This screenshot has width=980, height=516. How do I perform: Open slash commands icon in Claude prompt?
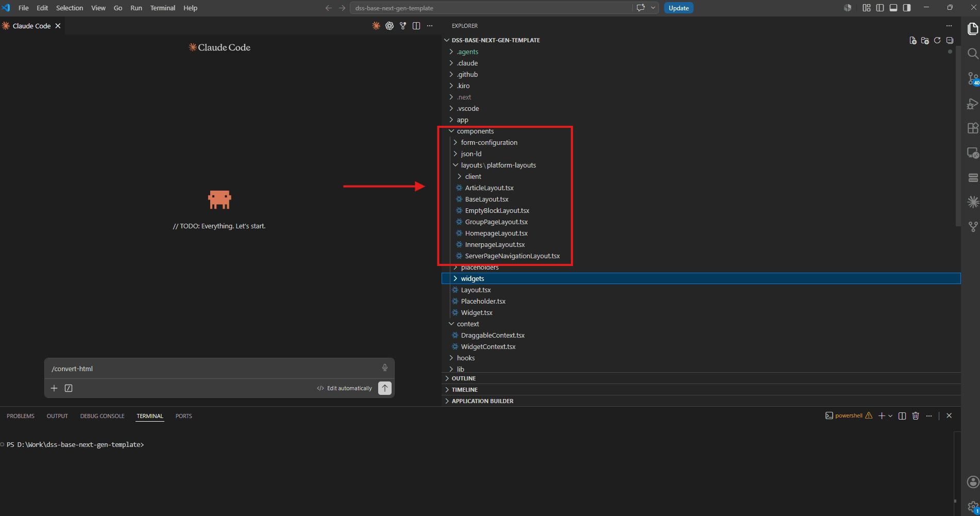pos(69,388)
